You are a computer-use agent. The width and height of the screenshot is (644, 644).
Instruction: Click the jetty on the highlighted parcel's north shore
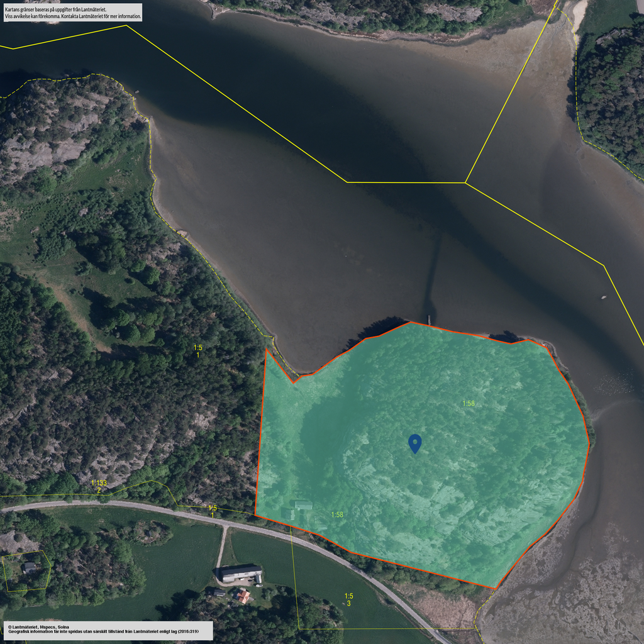(430, 319)
